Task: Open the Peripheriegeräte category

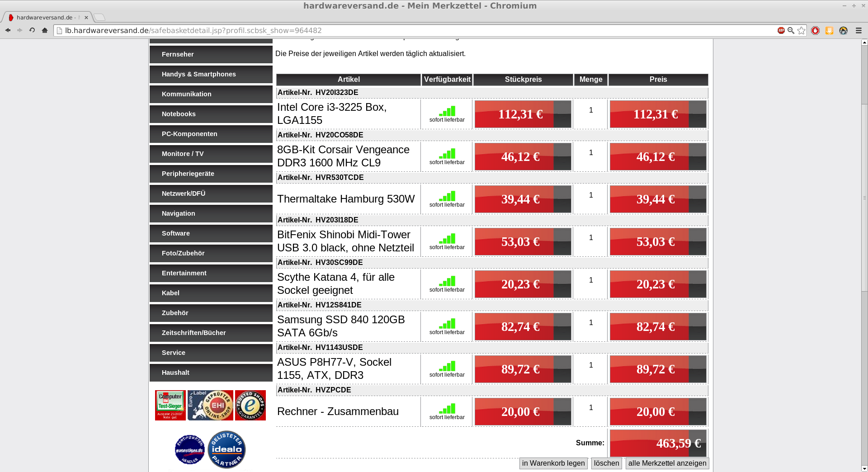Action: tap(211, 174)
